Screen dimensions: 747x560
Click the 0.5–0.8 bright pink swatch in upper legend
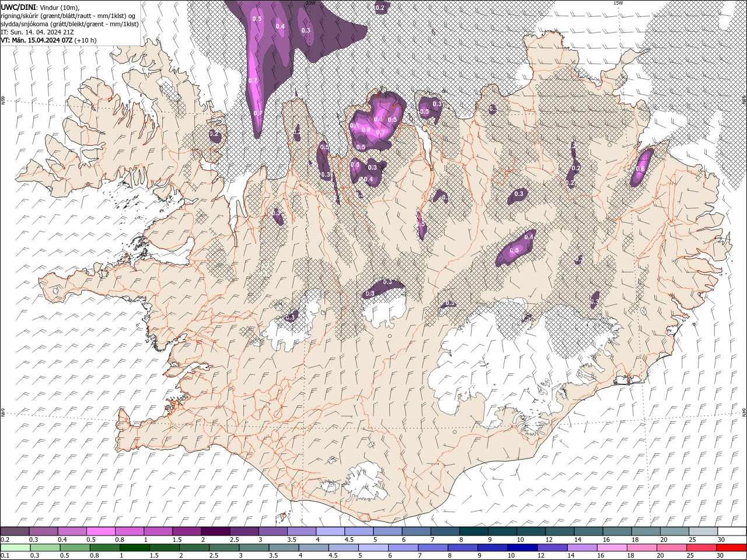pos(100,531)
